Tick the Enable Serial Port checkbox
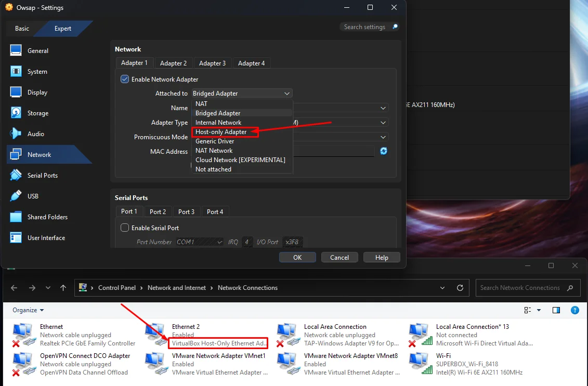The height and width of the screenshot is (386, 588). click(x=124, y=228)
